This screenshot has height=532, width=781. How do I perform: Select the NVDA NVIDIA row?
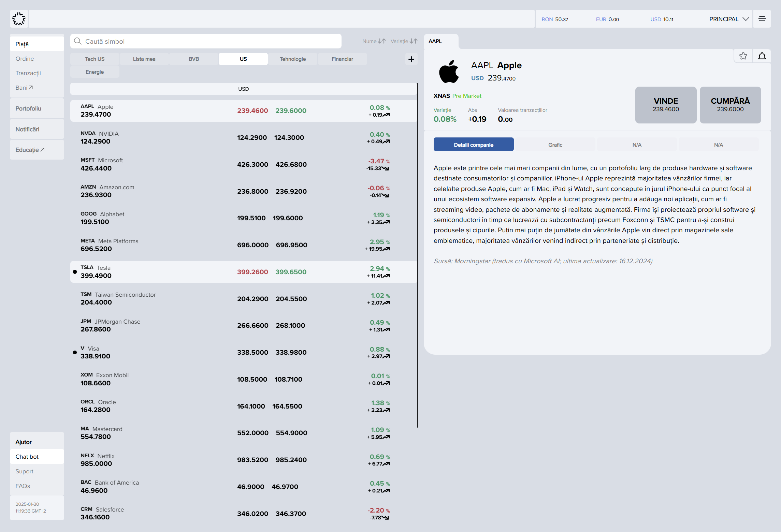click(243, 137)
